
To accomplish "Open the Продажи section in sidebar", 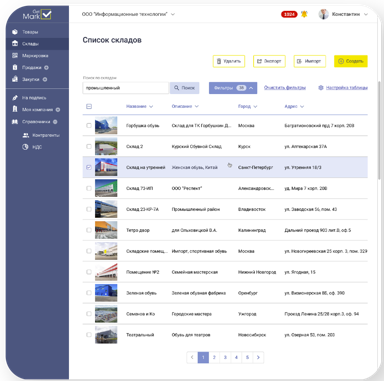I will (31, 67).
